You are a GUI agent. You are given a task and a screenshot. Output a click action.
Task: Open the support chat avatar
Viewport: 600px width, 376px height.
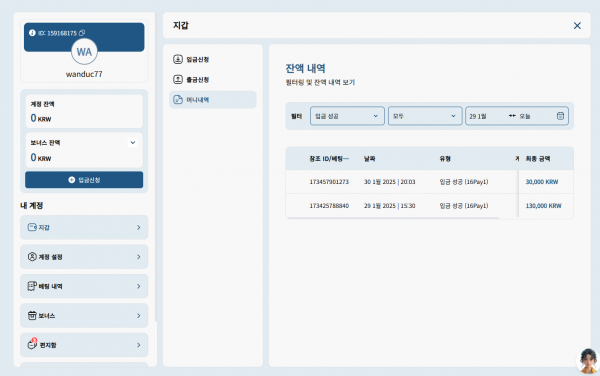click(589, 361)
